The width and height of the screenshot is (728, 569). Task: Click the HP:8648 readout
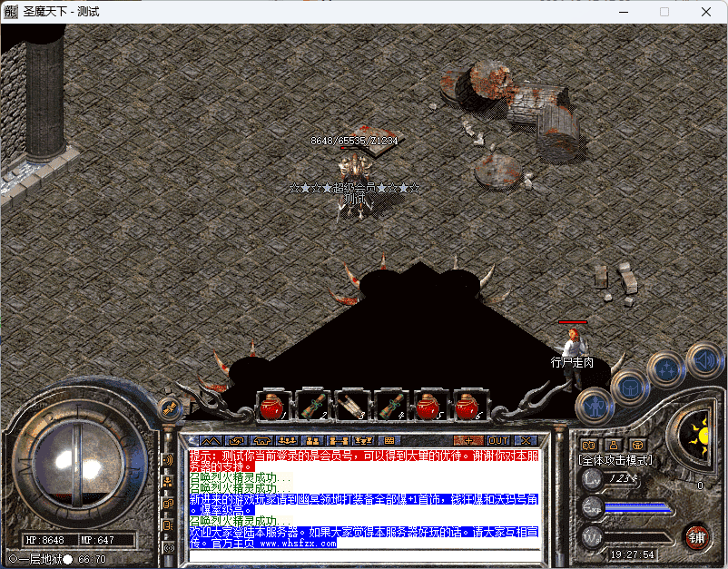coord(44,540)
